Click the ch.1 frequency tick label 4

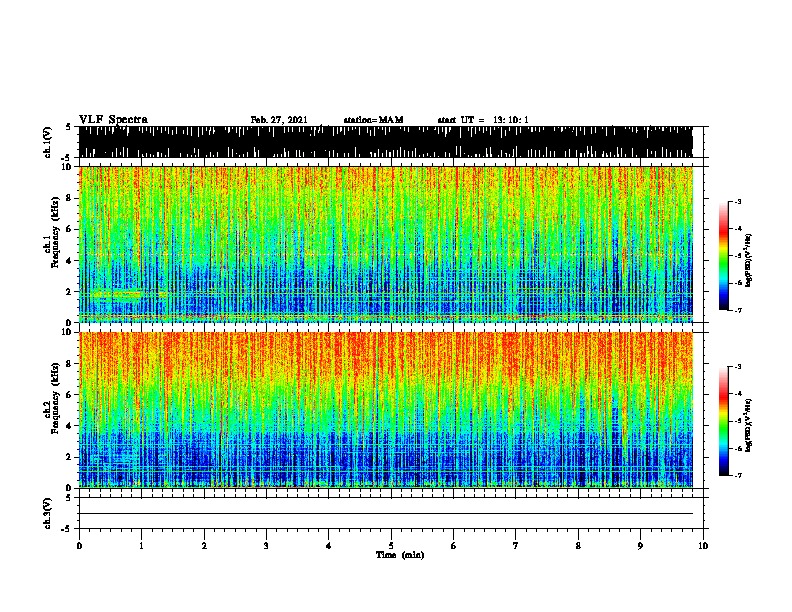click(x=70, y=261)
